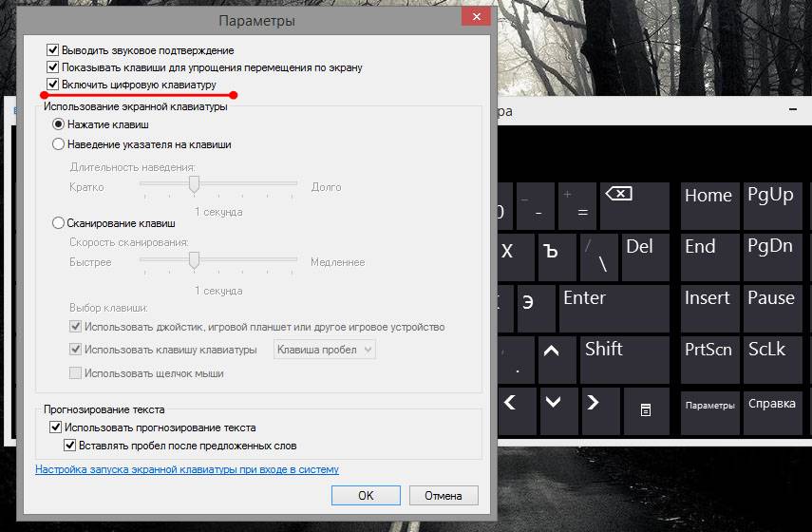Toggle 'Вставлять пробел после предложенных слов' checkbox

70,445
